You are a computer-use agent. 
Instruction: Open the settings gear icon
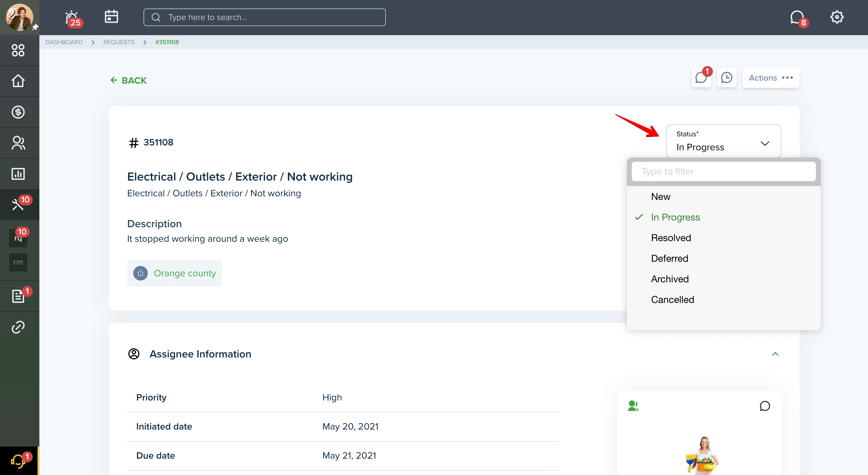(x=837, y=17)
